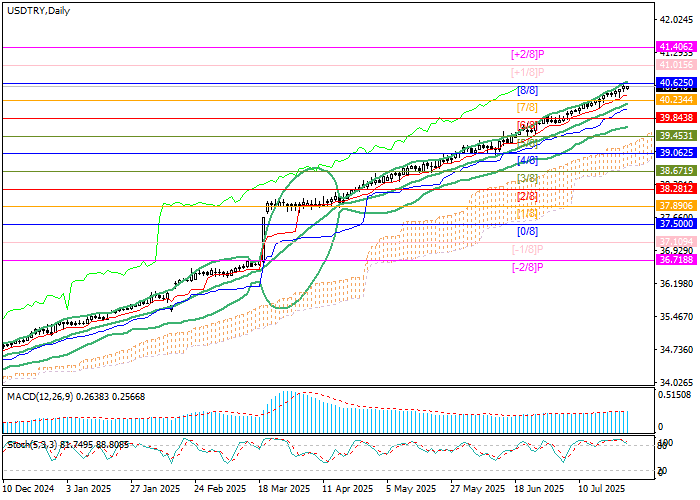Select the 5 May 2025 date label
Image resolution: width=700 pixels, height=500 pixels.
click(x=411, y=488)
